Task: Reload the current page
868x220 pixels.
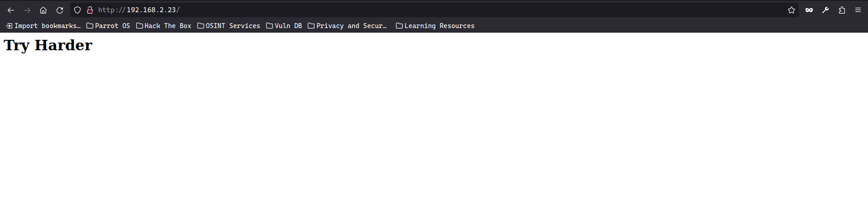Action: pos(60,10)
